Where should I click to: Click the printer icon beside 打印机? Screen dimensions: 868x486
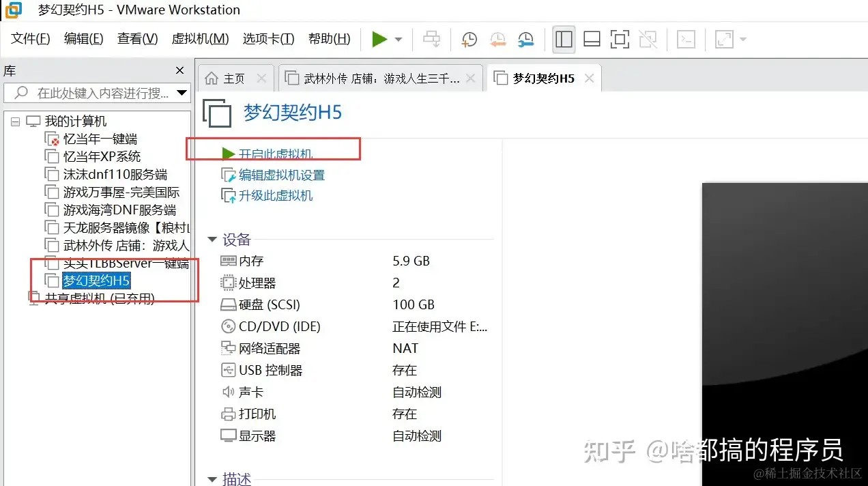pyautogui.click(x=228, y=414)
